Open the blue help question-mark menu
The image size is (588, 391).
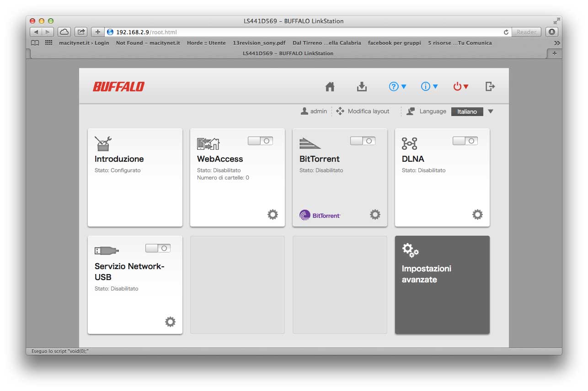pyautogui.click(x=397, y=86)
